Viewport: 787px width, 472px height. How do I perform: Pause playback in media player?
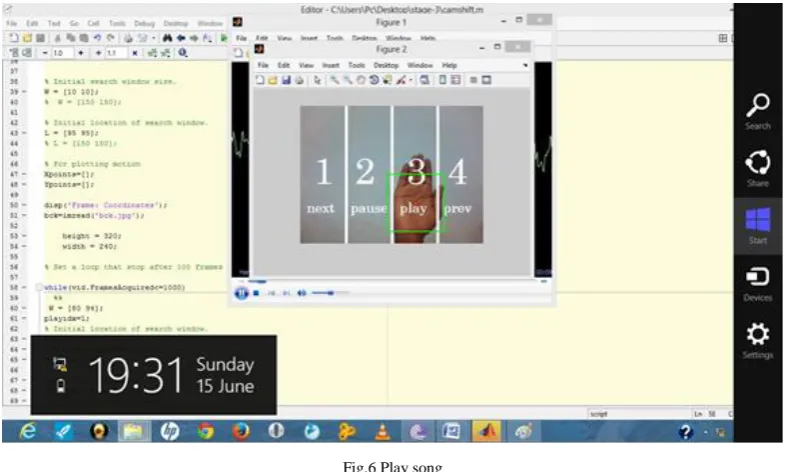pyautogui.click(x=241, y=293)
